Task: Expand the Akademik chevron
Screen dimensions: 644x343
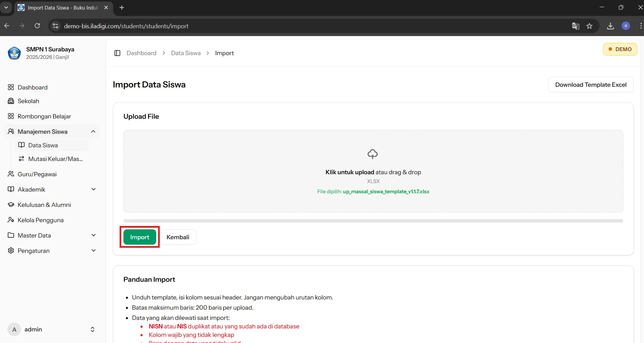Action: [x=94, y=190]
